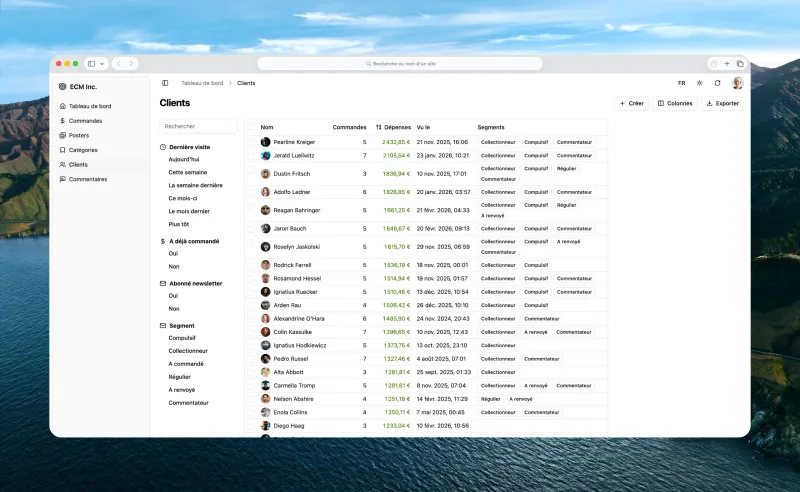Select the Jaron Bauch row checkbox
The image size is (800, 492).
[x=251, y=229]
